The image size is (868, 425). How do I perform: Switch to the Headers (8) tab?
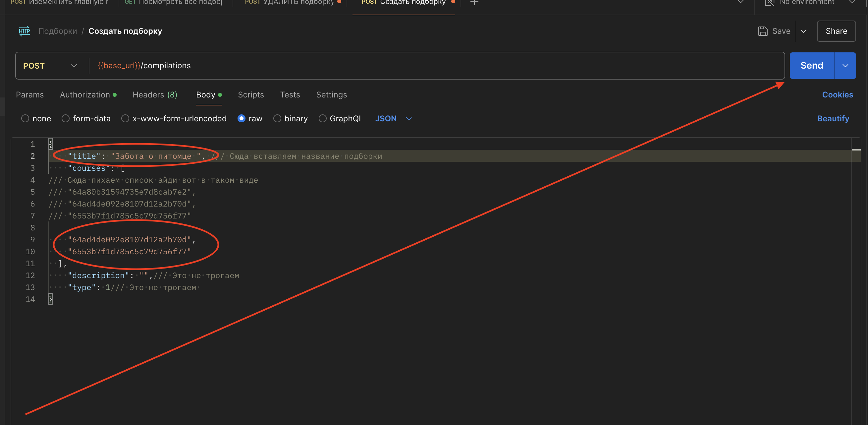(155, 95)
